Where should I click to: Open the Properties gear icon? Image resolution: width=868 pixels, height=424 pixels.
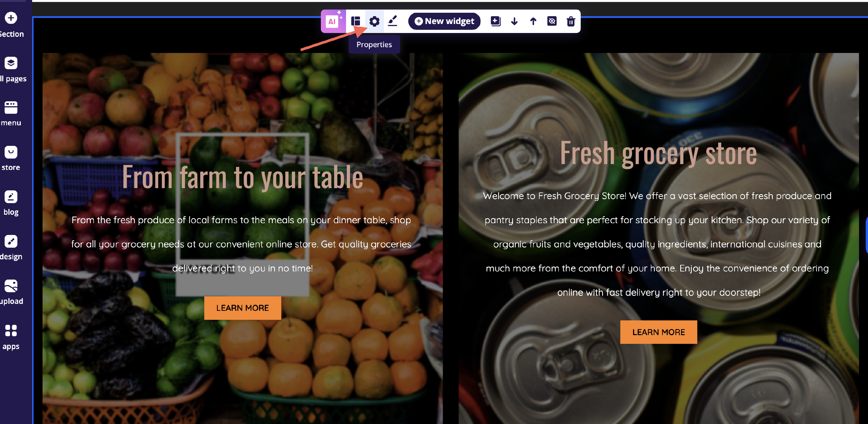pos(374,21)
